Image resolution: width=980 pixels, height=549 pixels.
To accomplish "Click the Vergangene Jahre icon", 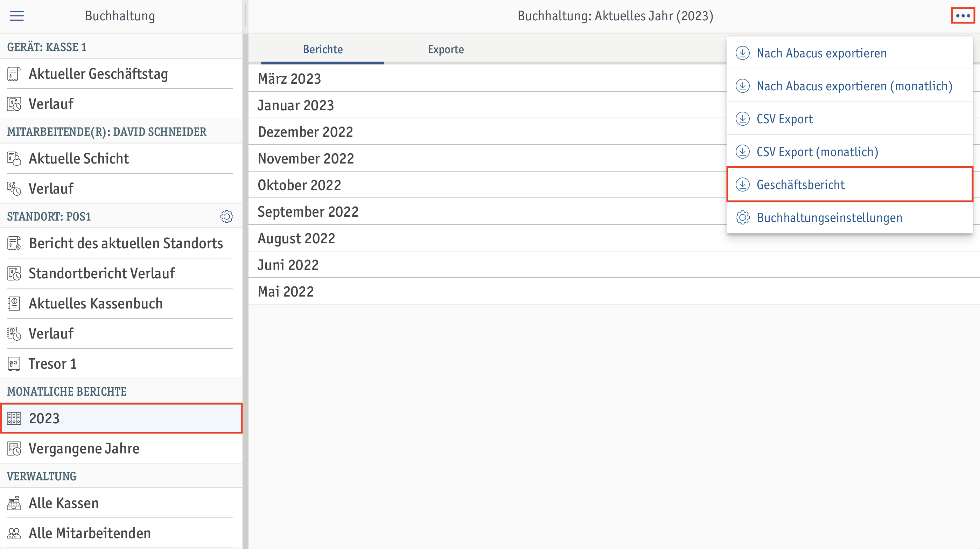I will click(x=14, y=449).
